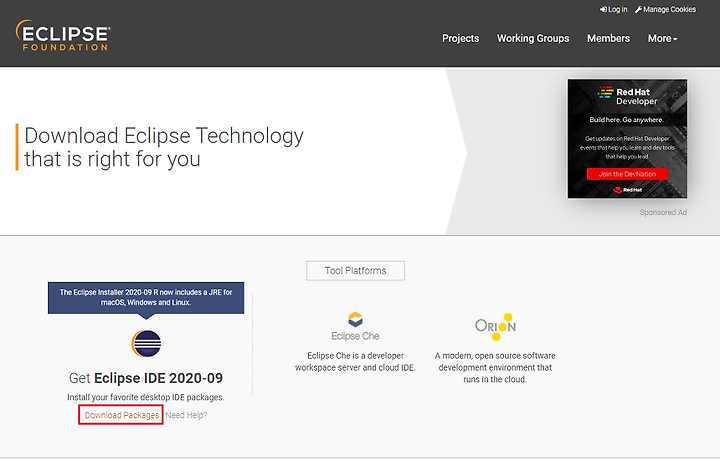This screenshot has height=461, width=720.
Task: Click the Get Eclipse IDE 2020-09 heading
Action: tap(146, 378)
